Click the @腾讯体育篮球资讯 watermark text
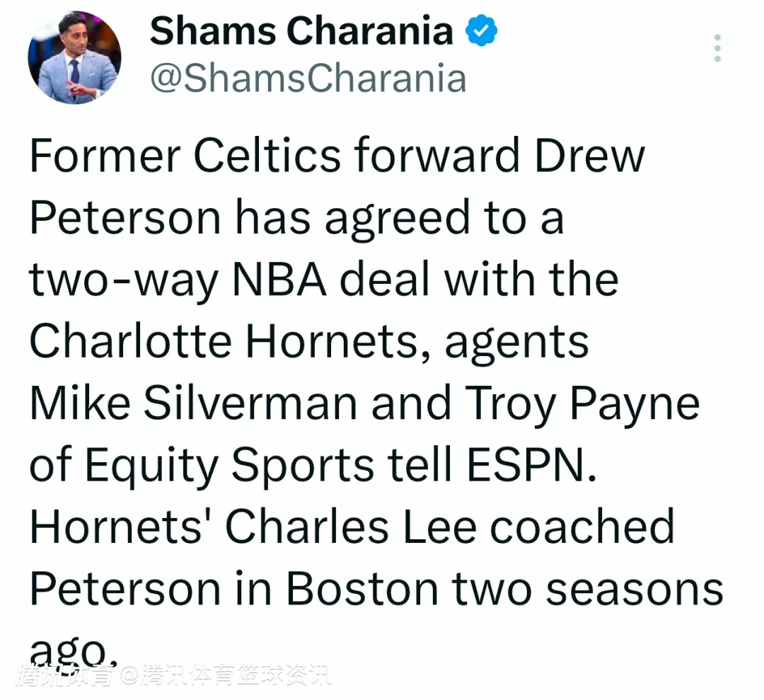The width and height of the screenshot is (764, 700). click(x=226, y=675)
